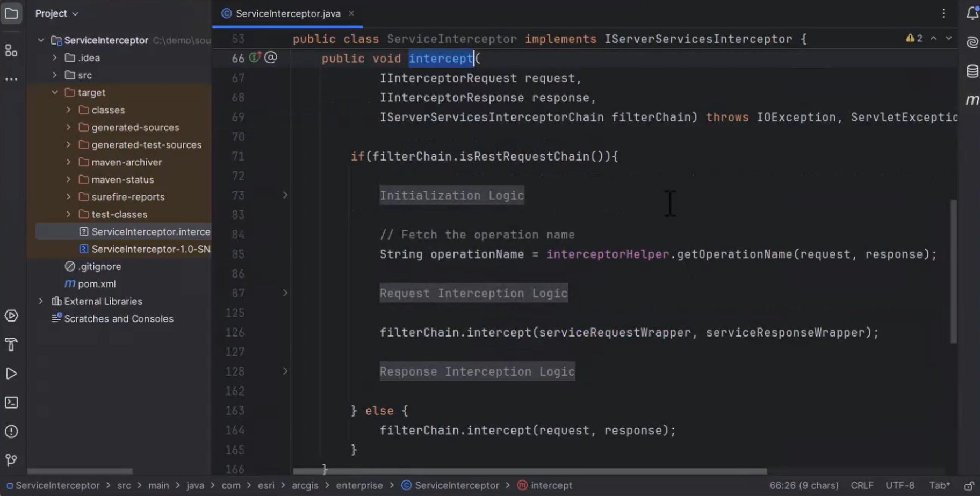980x496 pixels.
Task: Click the annotation gutter icon beside line 66
Action: coord(271,57)
